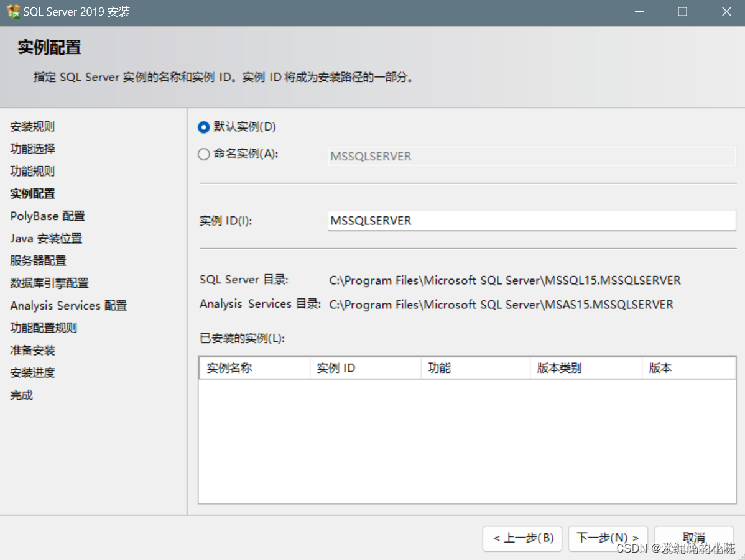Proceed with the 下一步(N) button
Image resolution: width=745 pixels, height=560 pixels.
tap(608, 538)
